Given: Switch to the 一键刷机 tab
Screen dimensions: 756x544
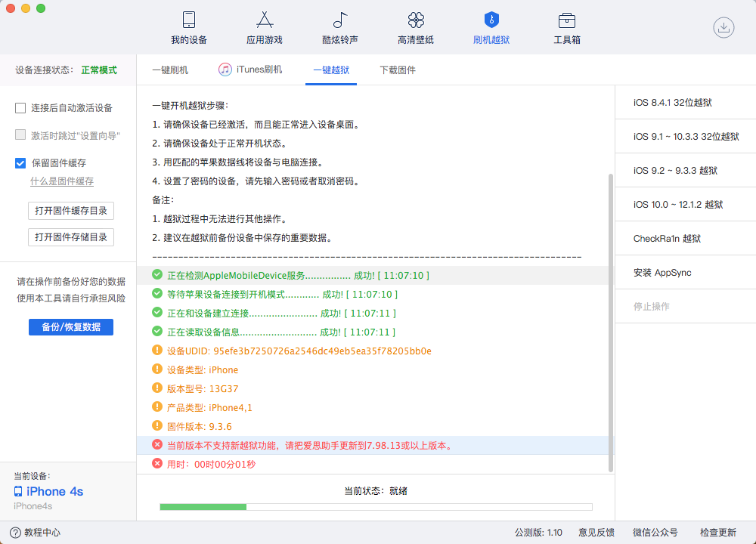Looking at the screenshot, I should pyautogui.click(x=170, y=70).
